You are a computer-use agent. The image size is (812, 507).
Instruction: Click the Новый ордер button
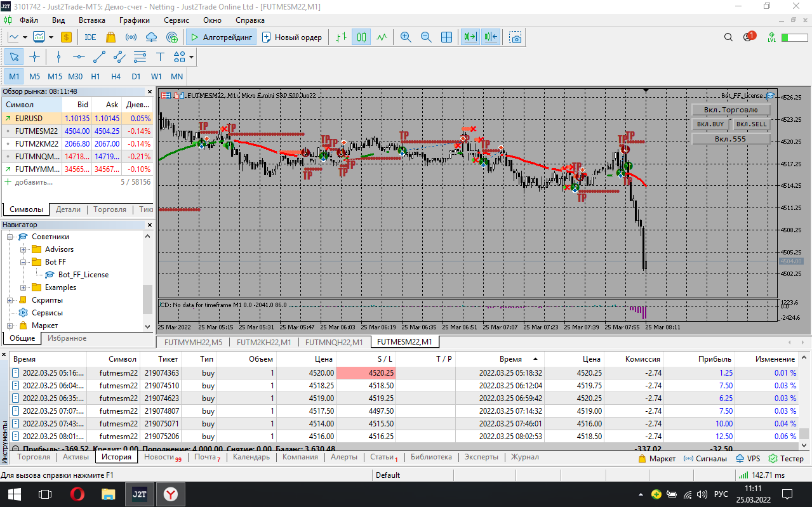[292, 37]
